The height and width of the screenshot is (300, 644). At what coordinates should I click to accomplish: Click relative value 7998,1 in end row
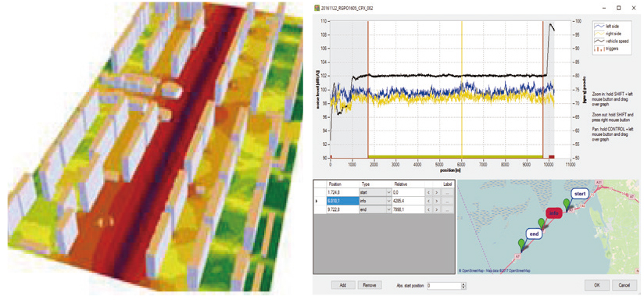[408, 209]
